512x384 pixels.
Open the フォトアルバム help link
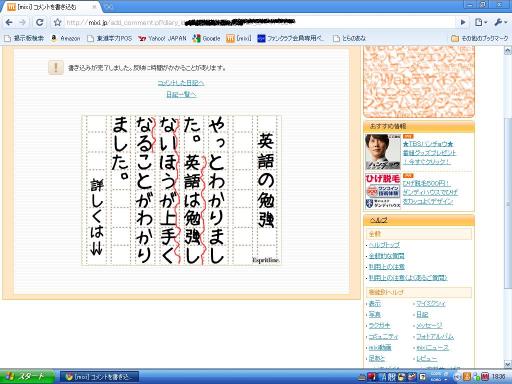435,336
